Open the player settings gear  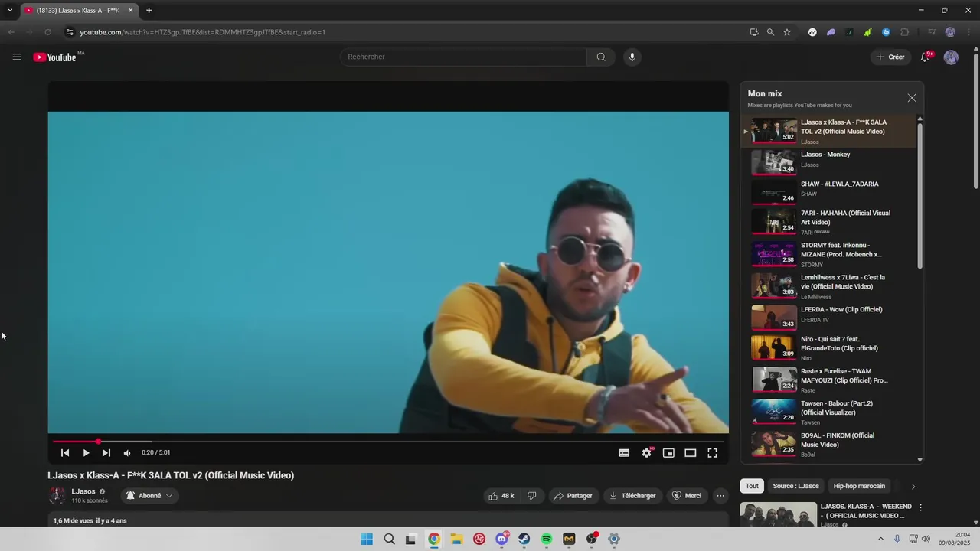(x=647, y=453)
